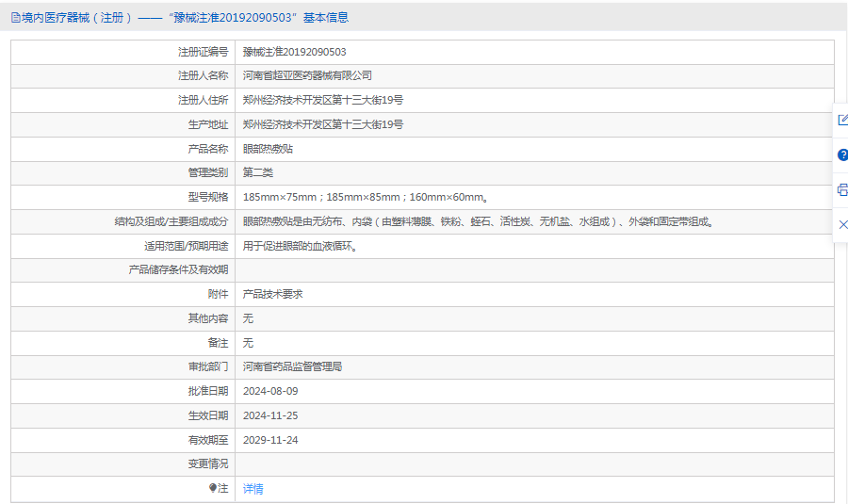Click the effective date 2024-11-25
Screen dimensions: 848x504
pos(270,415)
